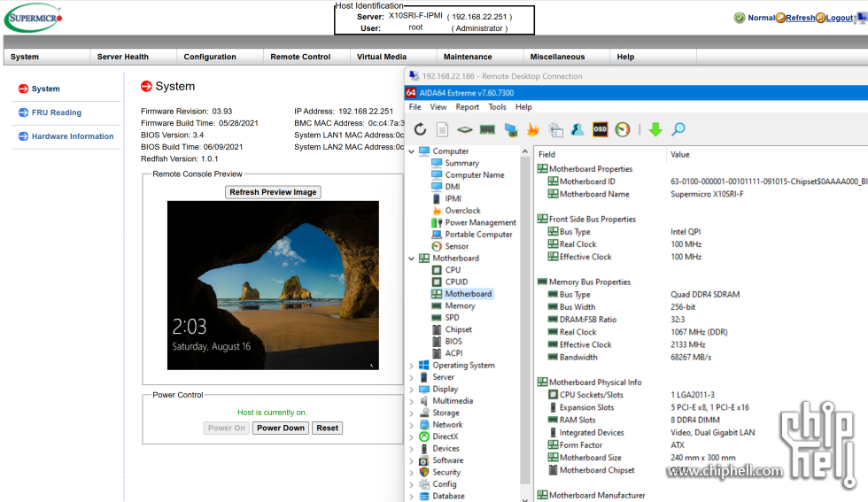Select Computer Name tree item
The width and height of the screenshot is (868, 502).
tap(475, 175)
